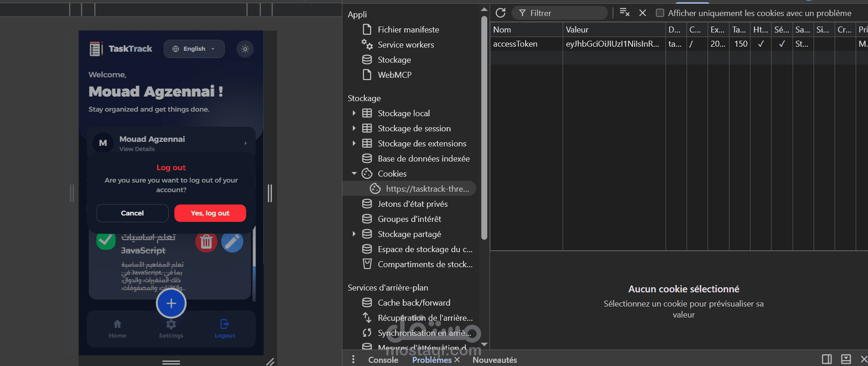
Task: Click the device viewport right resize handle
Action: coord(270,193)
